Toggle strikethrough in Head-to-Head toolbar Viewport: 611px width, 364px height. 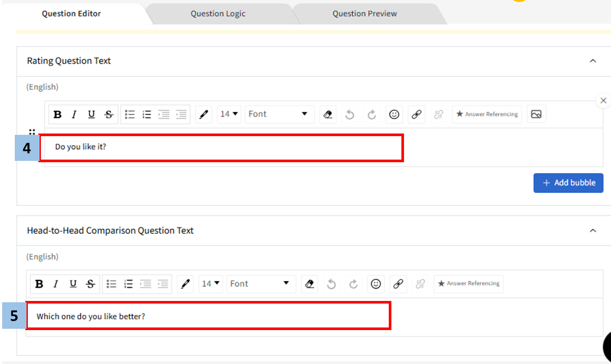(x=90, y=284)
